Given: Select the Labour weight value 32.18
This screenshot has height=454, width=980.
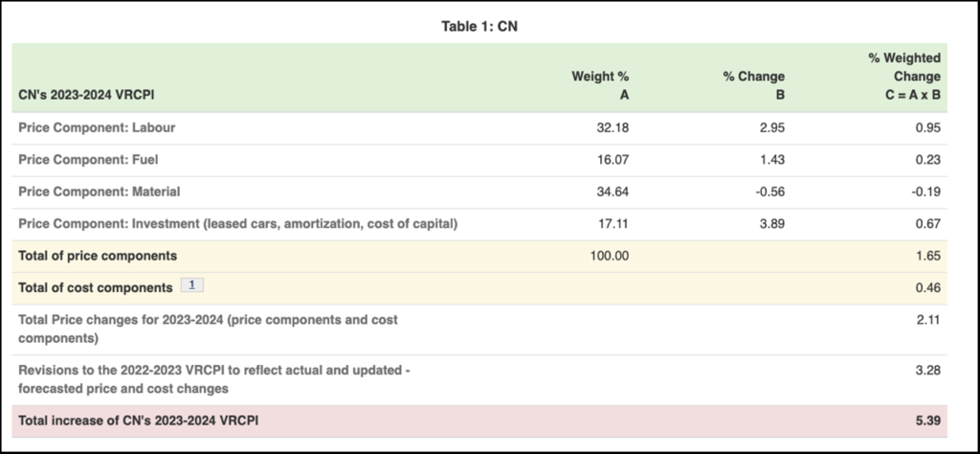Looking at the screenshot, I should 612,127.
